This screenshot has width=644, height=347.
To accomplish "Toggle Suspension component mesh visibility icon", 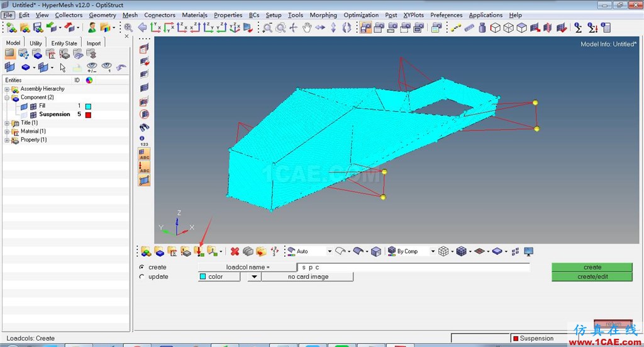I will 33,115.
